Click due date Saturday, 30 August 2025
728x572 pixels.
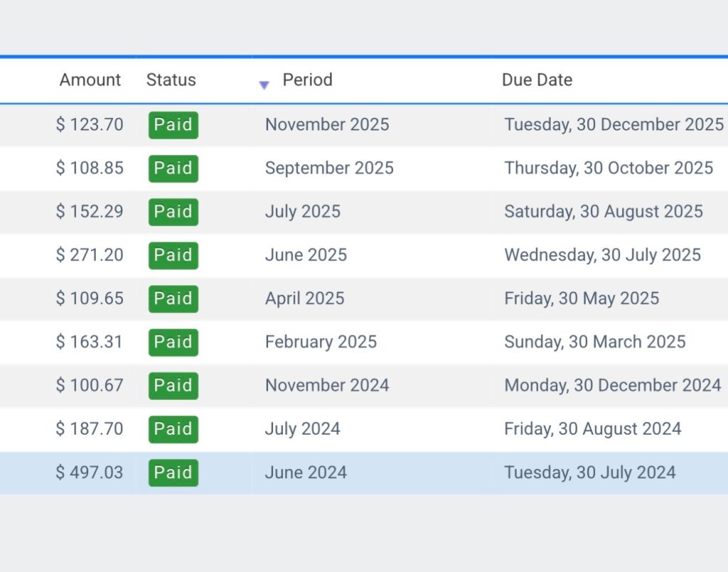604,211
